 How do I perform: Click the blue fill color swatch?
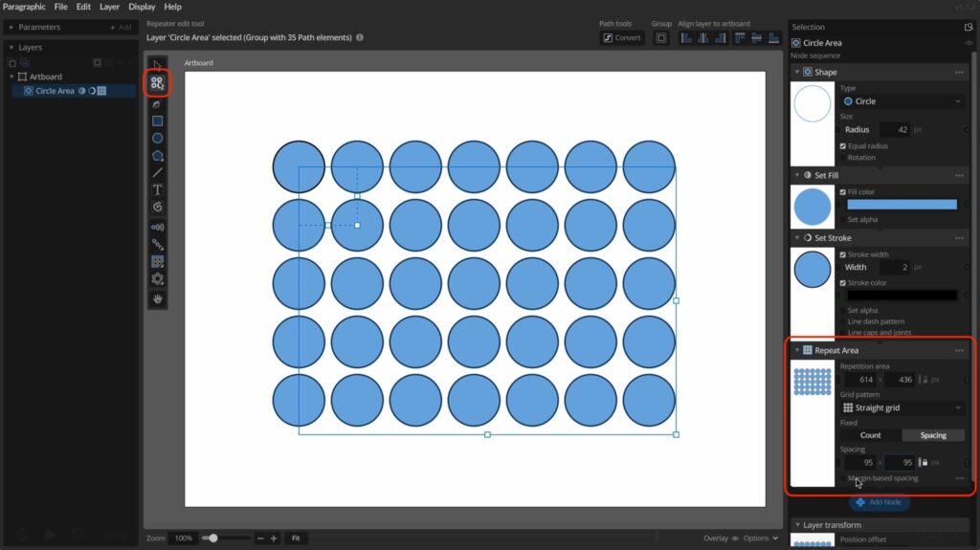click(902, 205)
